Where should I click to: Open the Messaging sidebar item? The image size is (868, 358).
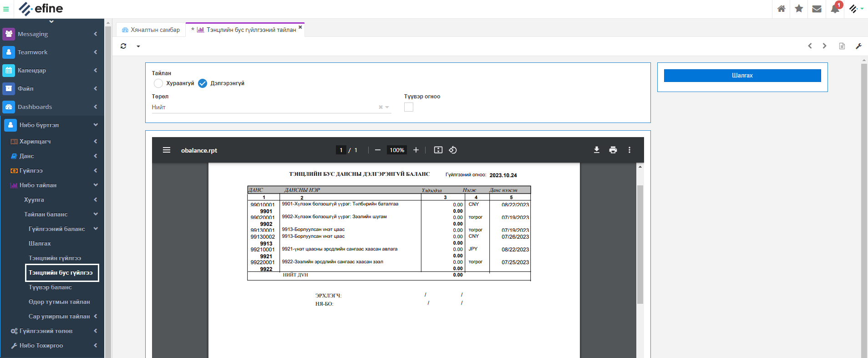pos(52,34)
